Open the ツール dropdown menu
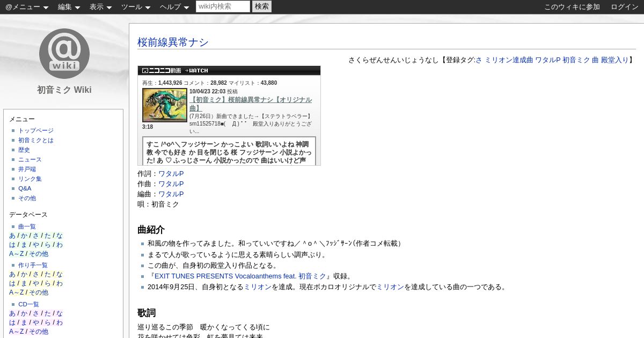Viewport: 644px width, 338px height. click(x=136, y=7)
